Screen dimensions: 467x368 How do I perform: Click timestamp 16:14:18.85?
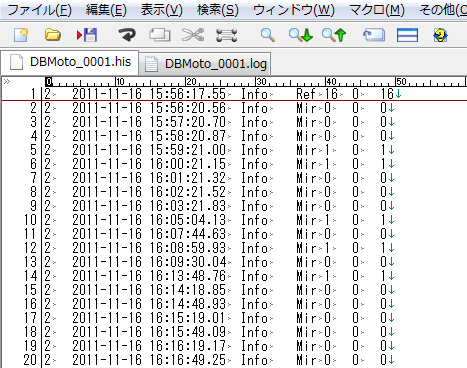click(188, 290)
